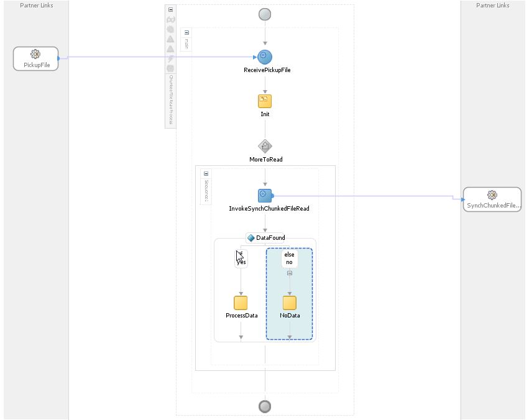Click the Init assign activity icon
Viewport: 529px width, 420px height.
(265, 101)
